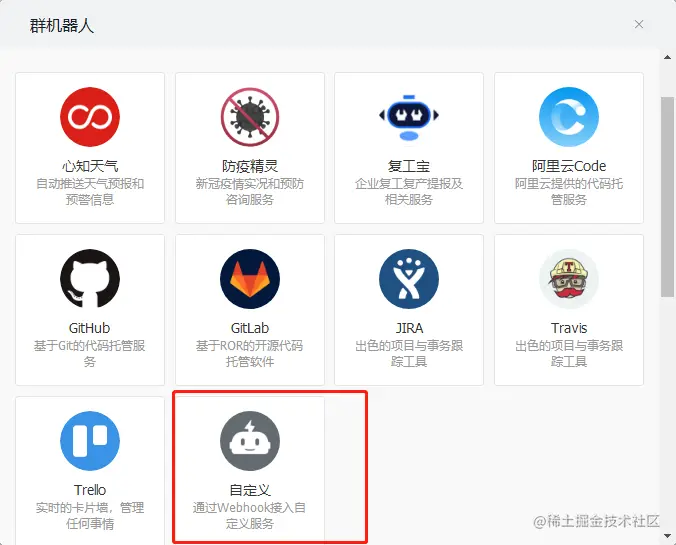Viewport: 676px width, 545px height.
Task: Click the scrollbar down arrow
Action: 667,536
